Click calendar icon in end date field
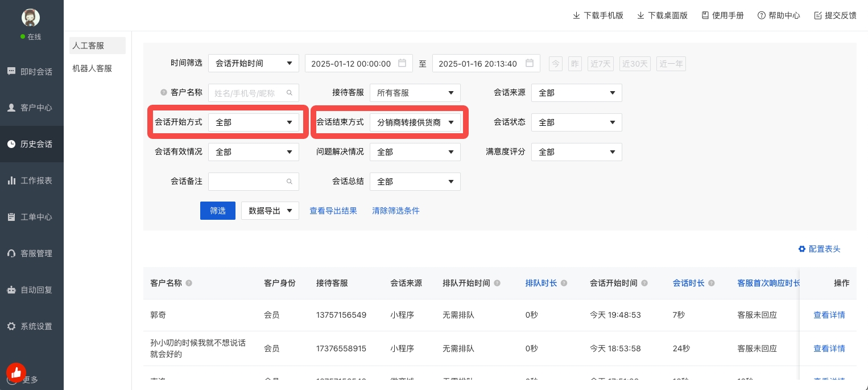 point(530,63)
